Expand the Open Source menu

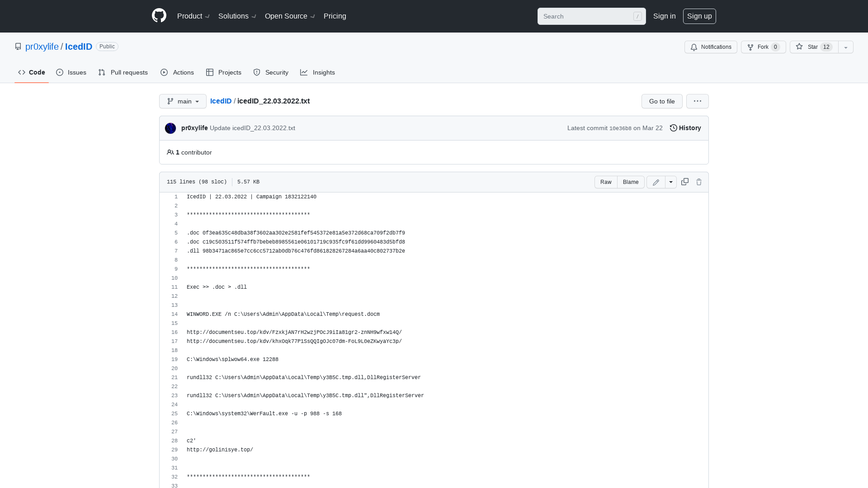(290, 16)
